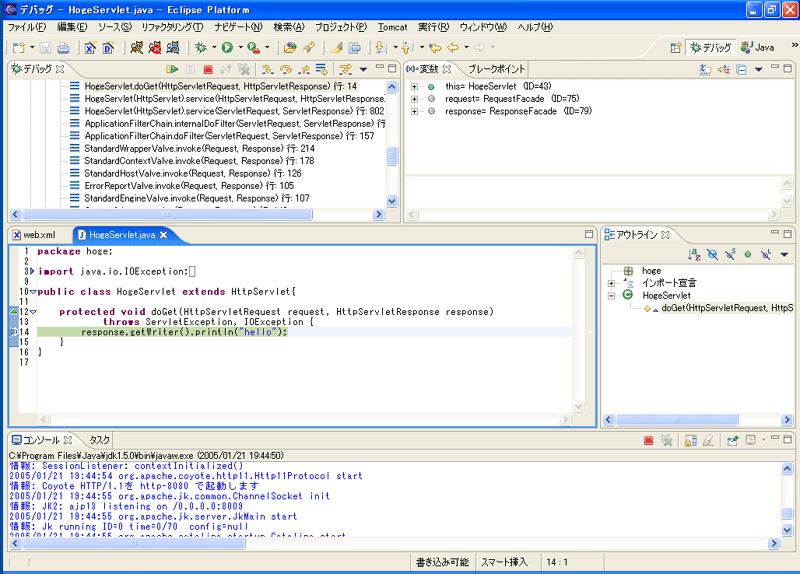Click the red Terminate icon in Console
The image size is (800, 574).
point(648,440)
